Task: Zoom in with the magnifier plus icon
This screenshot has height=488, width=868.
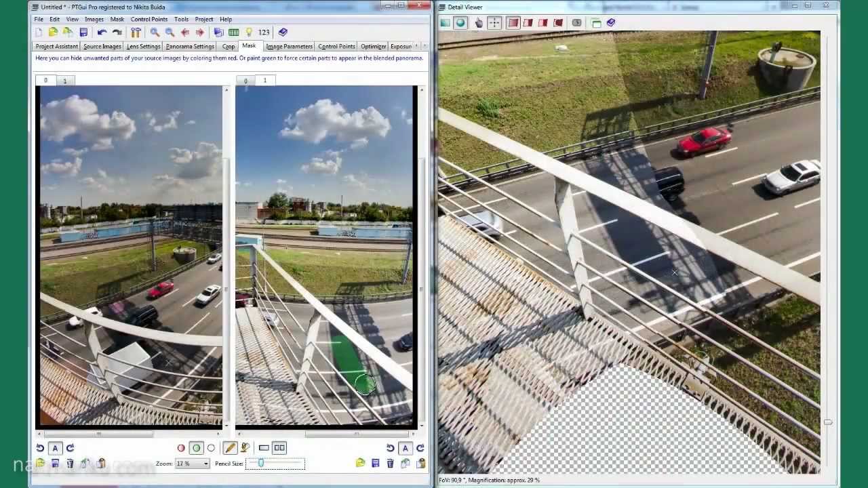Action: [x=155, y=33]
